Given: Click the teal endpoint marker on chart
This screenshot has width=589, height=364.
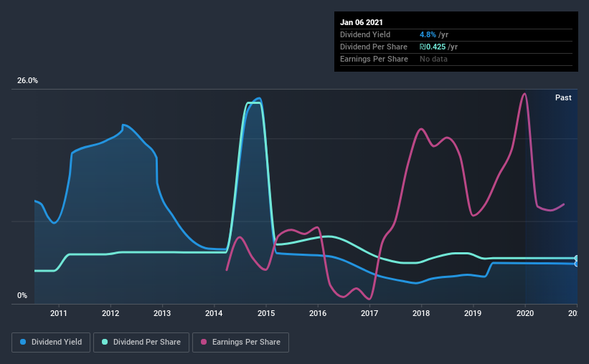Looking at the screenshot, I should [577, 258].
